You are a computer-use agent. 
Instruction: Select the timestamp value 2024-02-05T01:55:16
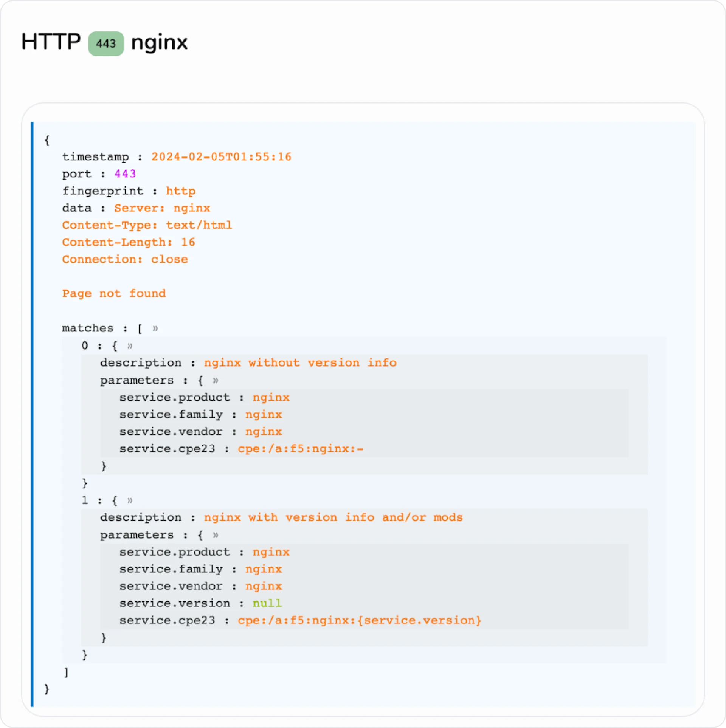222,157
